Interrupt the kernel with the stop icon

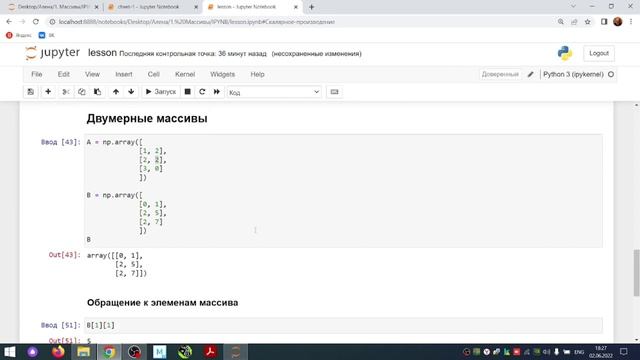pos(187,92)
